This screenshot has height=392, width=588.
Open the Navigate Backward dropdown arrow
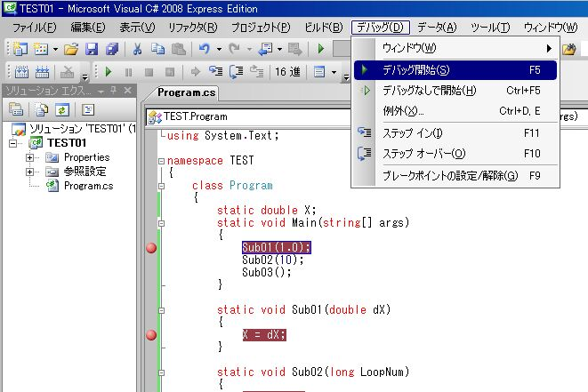coord(279,49)
